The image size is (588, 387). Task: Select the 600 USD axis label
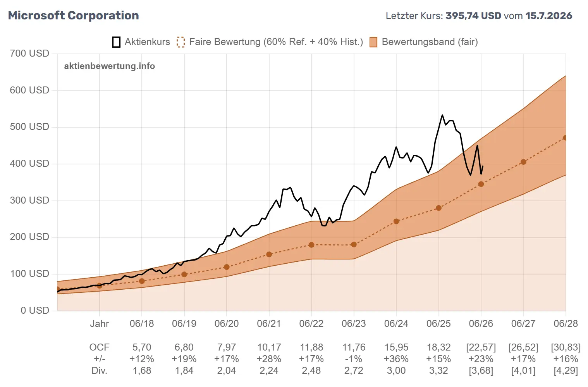(29, 90)
